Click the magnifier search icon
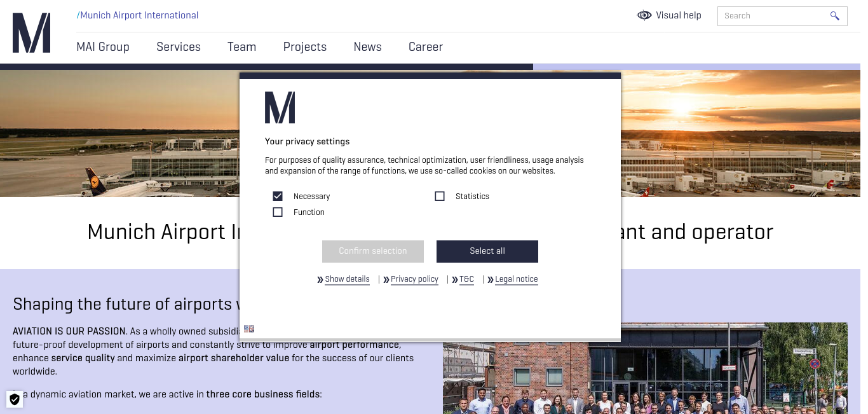The image size is (868, 414). point(834,16)
